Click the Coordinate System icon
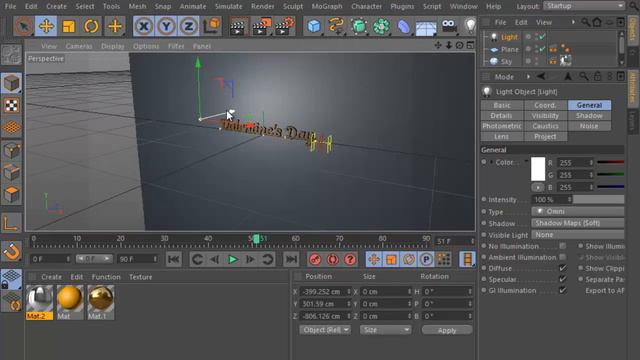This screenshot has width=640, height=360. pos(211,26)
